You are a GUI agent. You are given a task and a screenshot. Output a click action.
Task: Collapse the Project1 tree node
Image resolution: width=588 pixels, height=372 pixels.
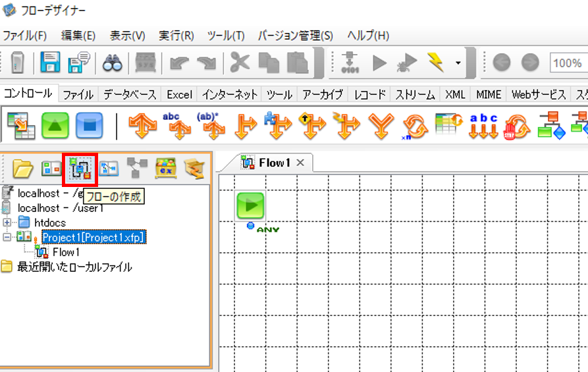7,237
